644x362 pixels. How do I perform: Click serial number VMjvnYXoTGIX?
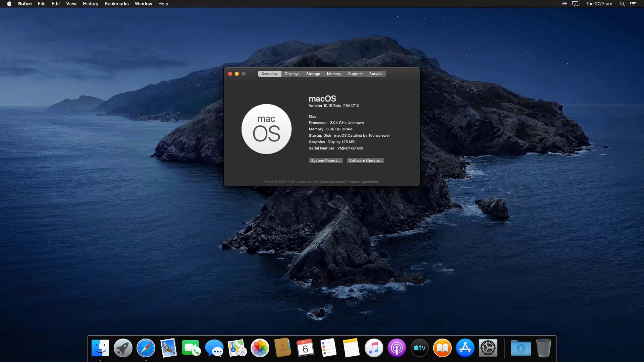pos(350,148)
